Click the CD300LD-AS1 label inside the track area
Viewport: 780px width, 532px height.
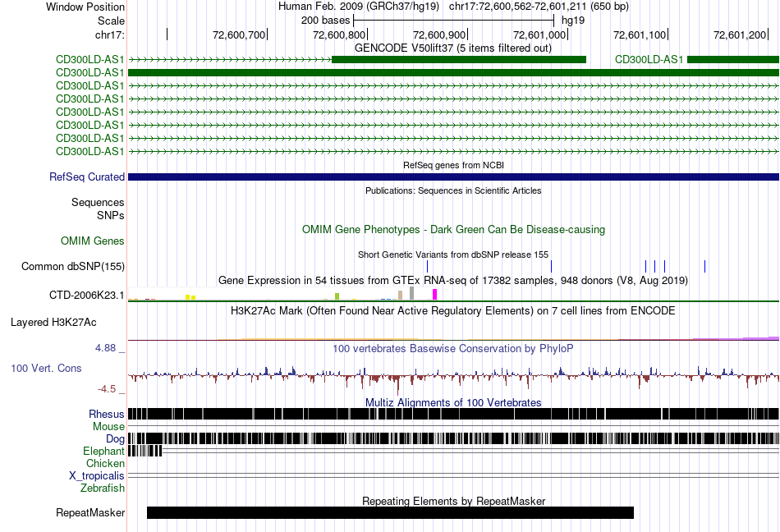(649, 60)
